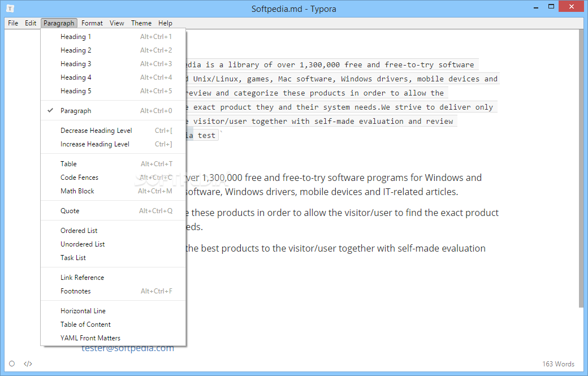Click the Softpedia.md - Typora title text
Image resolution: width=588 pixels, height=376 pixels.
pos(293,8)
